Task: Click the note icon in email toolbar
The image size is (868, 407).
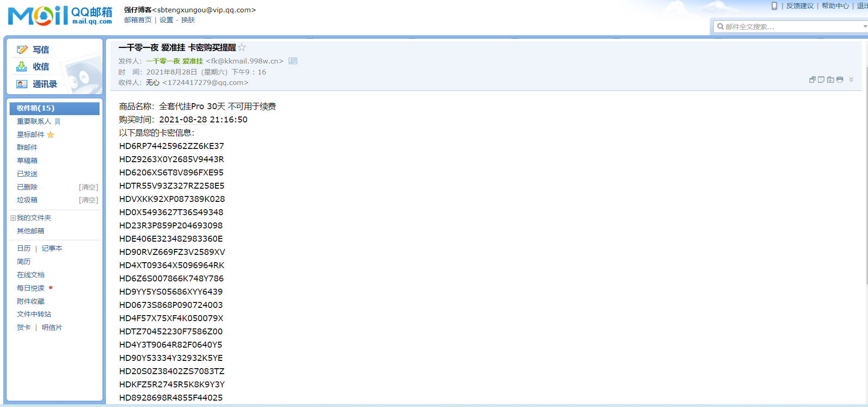Action: 821,79
